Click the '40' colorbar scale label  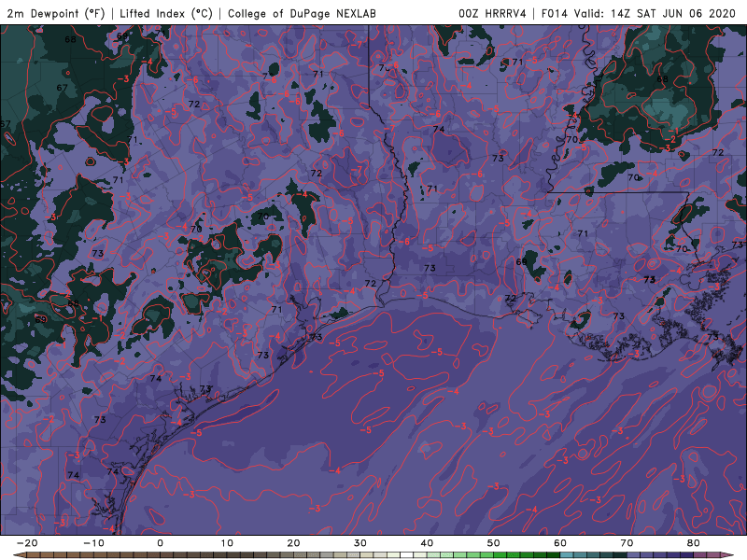tap(427, 543)
